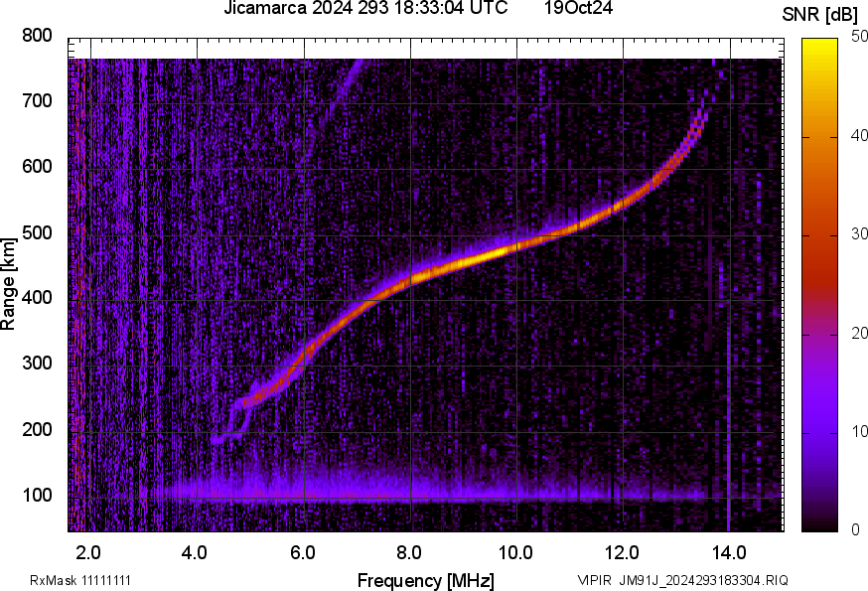
Task: Click the brightest yellow trace segment near 9.5 MHz
Action: 488,255
